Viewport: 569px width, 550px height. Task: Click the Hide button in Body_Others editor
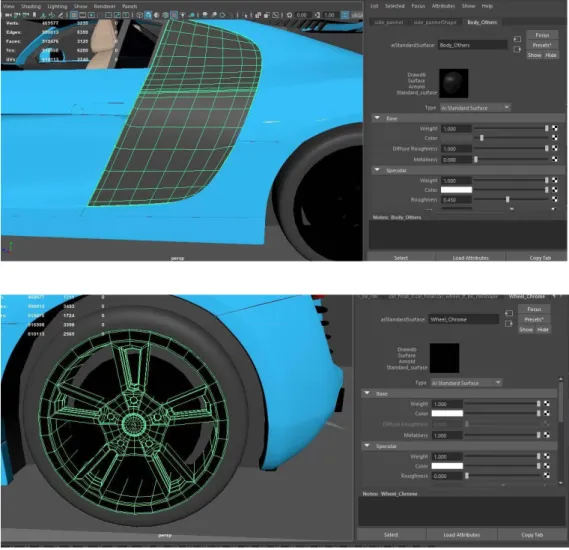[551, 55]
